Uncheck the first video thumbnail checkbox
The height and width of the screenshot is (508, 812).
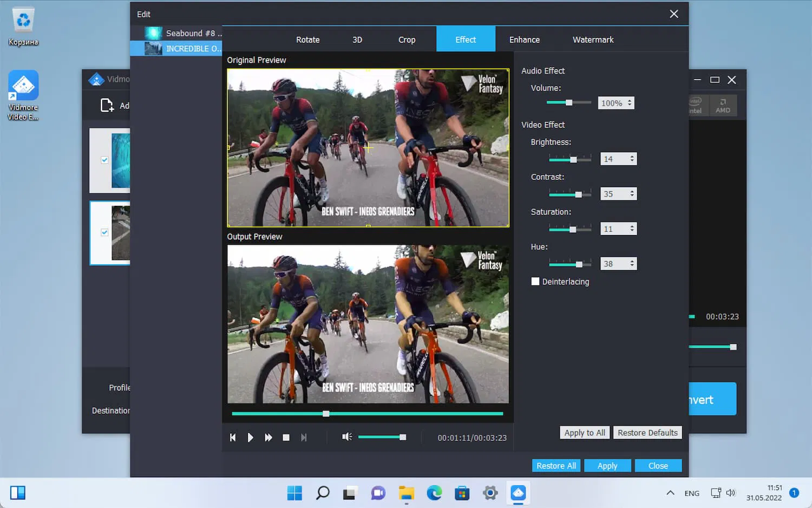[x=104, y=160]
